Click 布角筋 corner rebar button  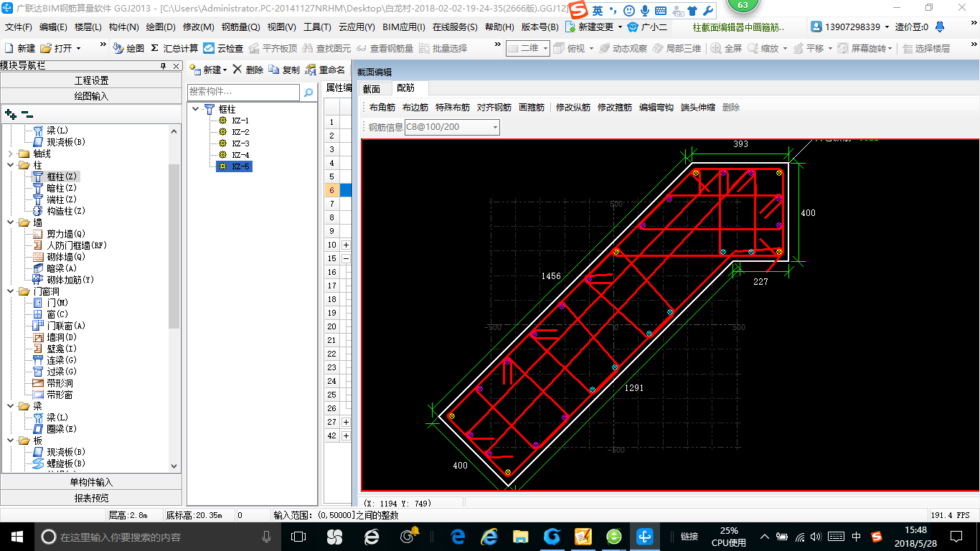[382, 108]
